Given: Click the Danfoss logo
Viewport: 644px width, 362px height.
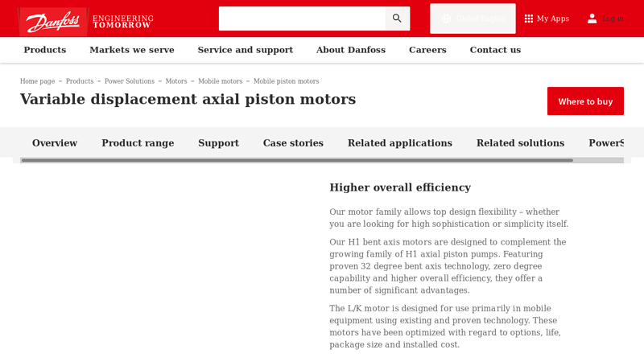Looking at the screenshot, I should pyautogui.click(x=52, y=22).
